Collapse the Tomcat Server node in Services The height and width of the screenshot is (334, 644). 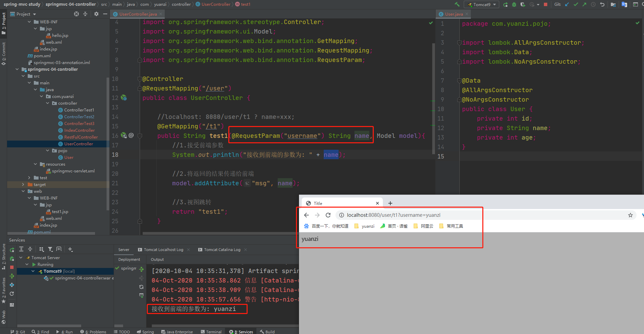pos(21,258)
